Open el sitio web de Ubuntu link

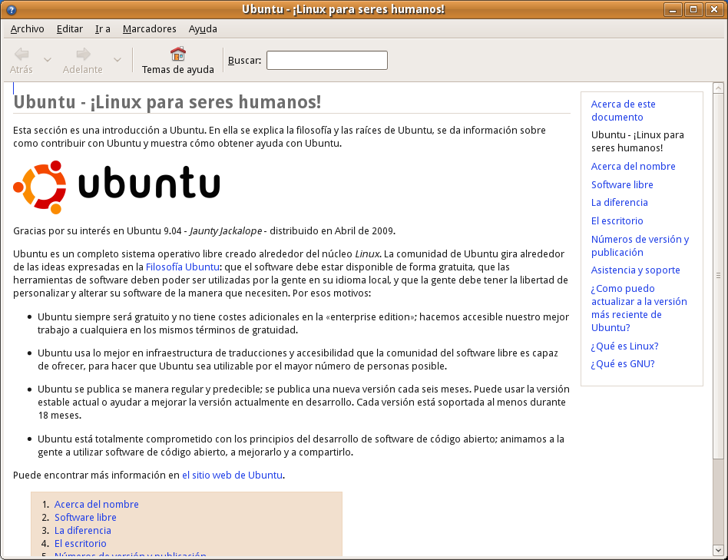(x=232, y=475)
